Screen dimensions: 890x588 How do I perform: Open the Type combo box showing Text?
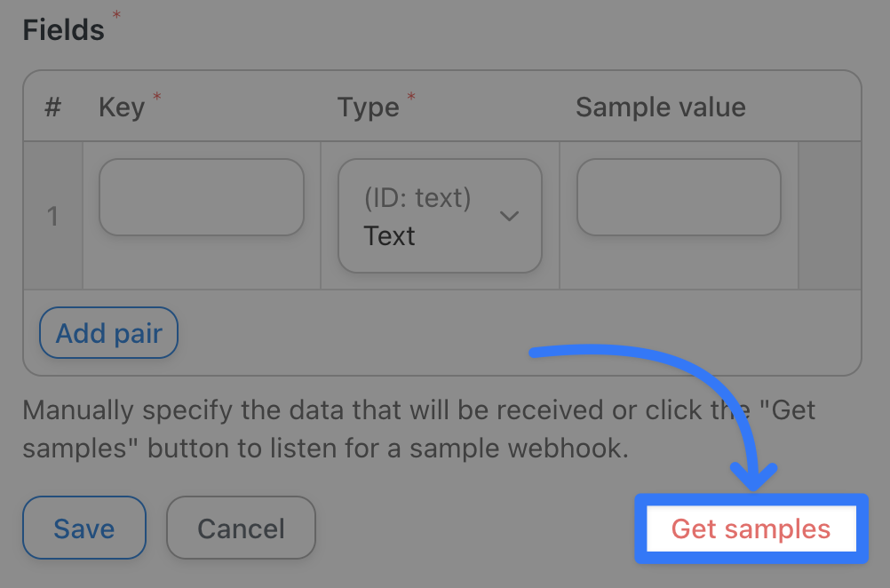point(440,216)
